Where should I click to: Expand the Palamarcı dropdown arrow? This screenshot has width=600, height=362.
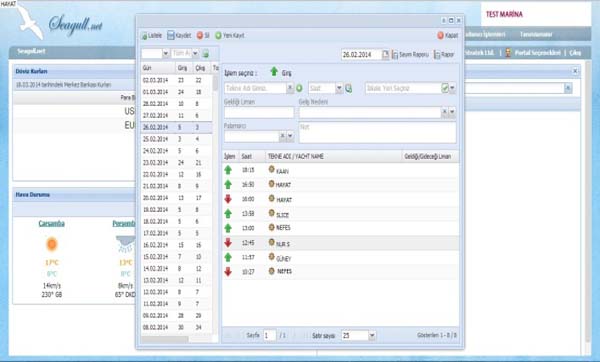tap(290, 136)
